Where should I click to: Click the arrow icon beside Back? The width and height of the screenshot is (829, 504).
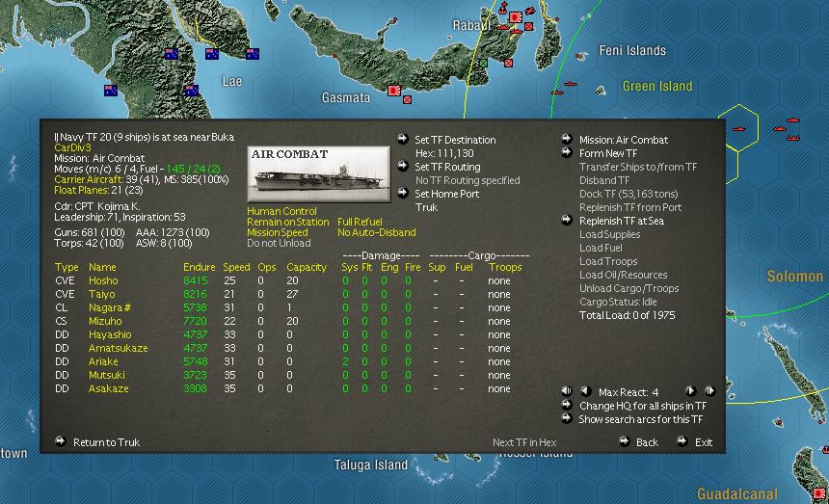(625, 441)
